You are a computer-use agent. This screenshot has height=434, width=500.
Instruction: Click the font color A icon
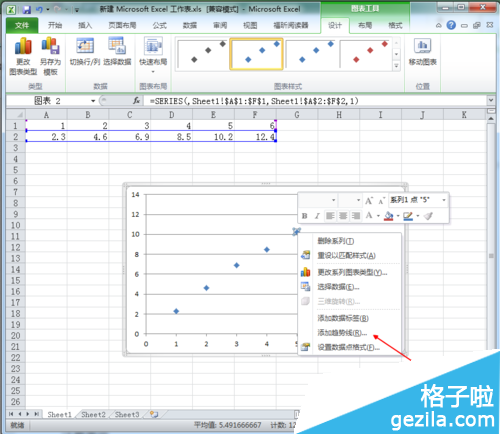369,215
